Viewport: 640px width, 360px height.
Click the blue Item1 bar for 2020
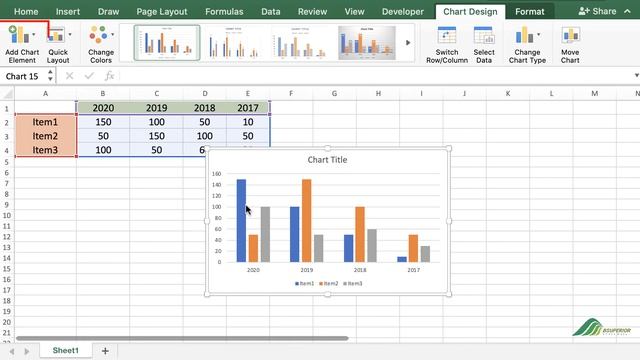click(x=241, y=220)
